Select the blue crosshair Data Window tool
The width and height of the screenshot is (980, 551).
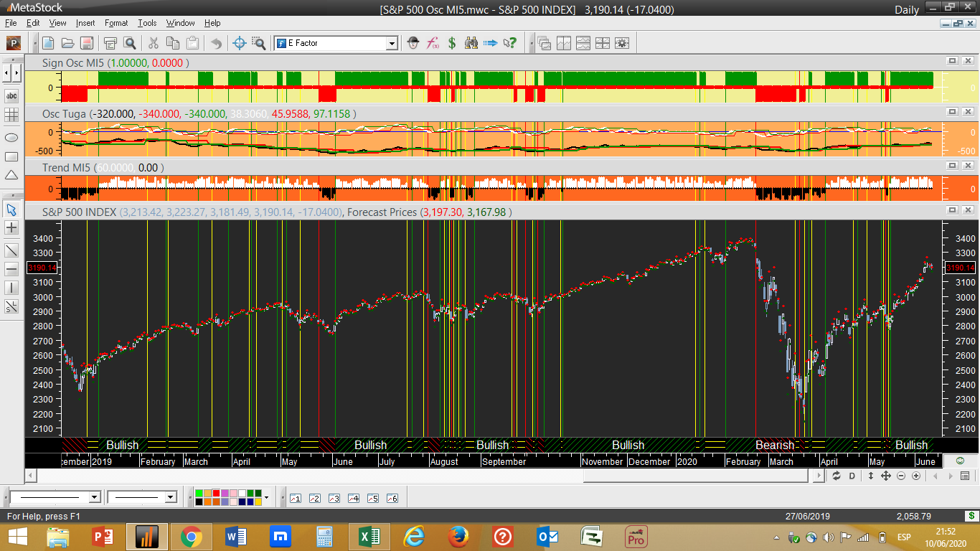(x=240, y=43)
